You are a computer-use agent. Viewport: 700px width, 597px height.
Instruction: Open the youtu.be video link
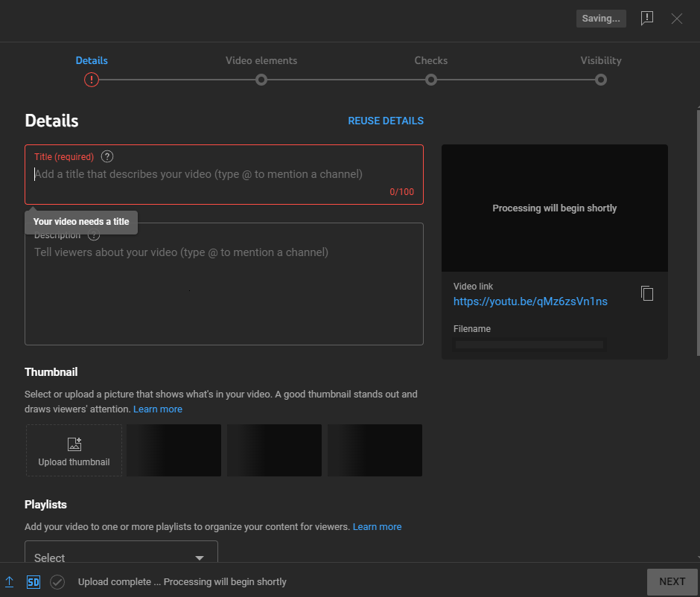click(530, 301)
